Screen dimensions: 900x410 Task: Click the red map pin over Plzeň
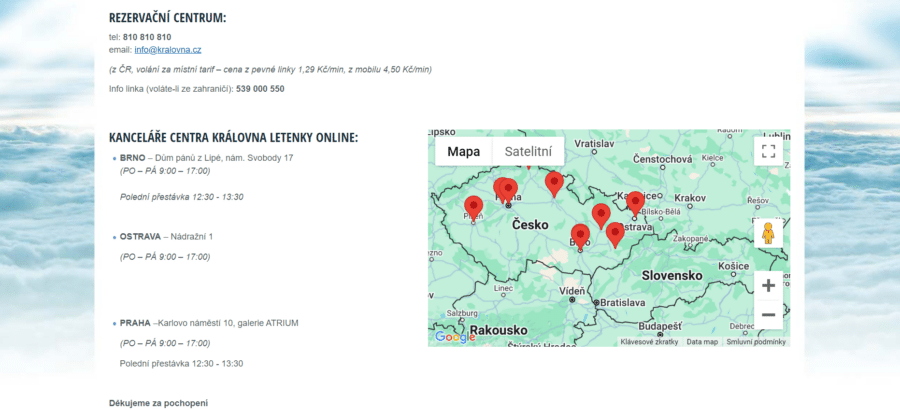(x=474, y=207)
